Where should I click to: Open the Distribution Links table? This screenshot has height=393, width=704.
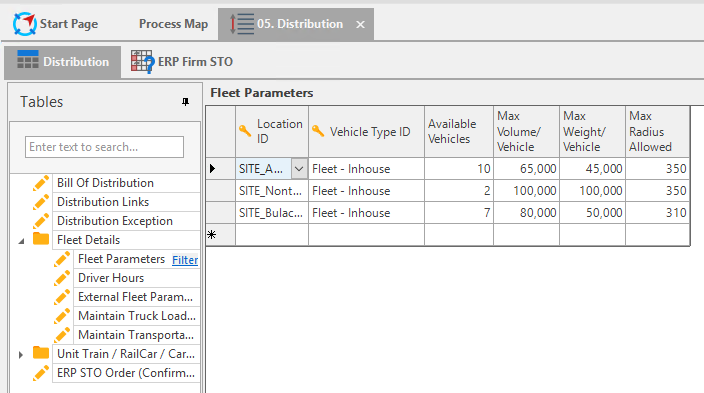pos(103,202)
